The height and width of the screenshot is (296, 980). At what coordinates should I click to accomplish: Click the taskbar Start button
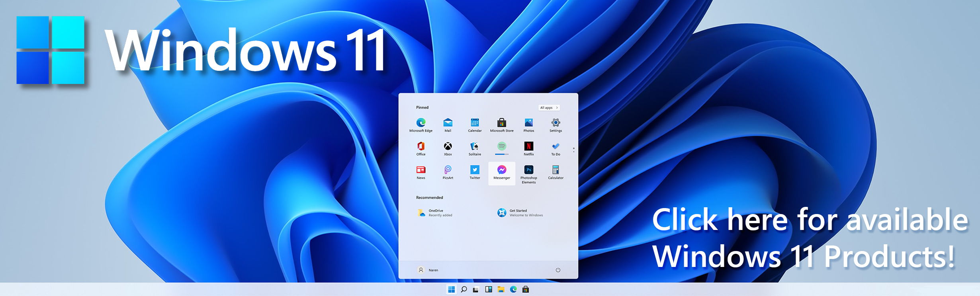pyautogui.click(x=451, y=289)
